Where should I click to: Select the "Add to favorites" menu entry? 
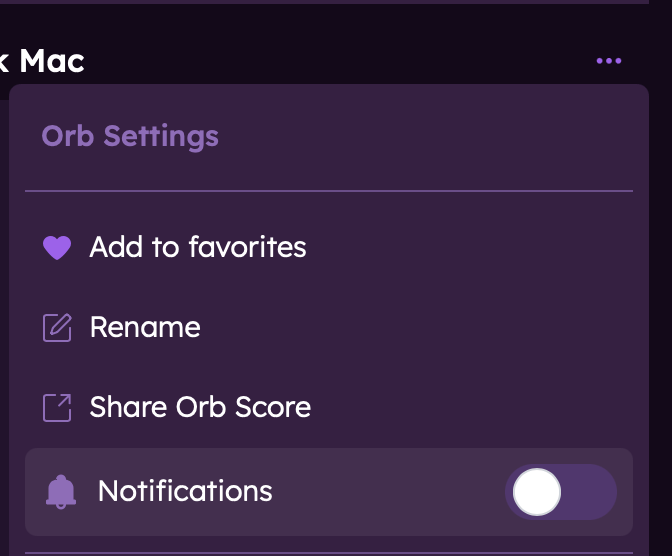pos(198,247)
